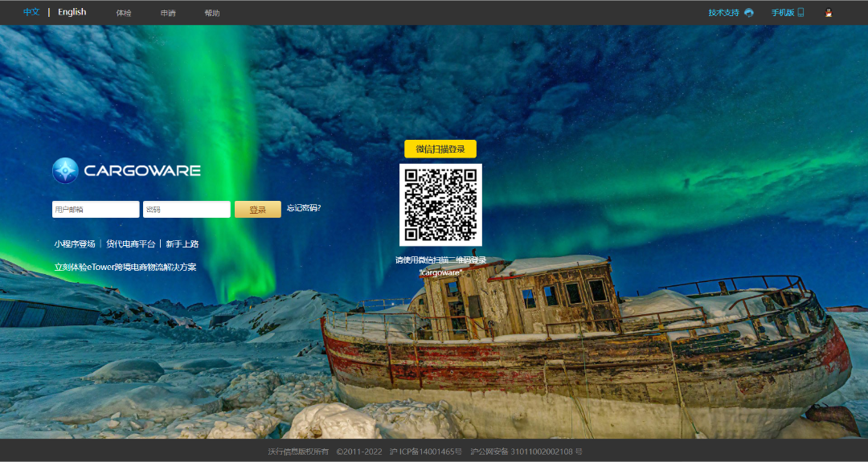The image size is (868, 462).
Task: Open the 帮助 menu item
Action: click(x=212, y=13)
